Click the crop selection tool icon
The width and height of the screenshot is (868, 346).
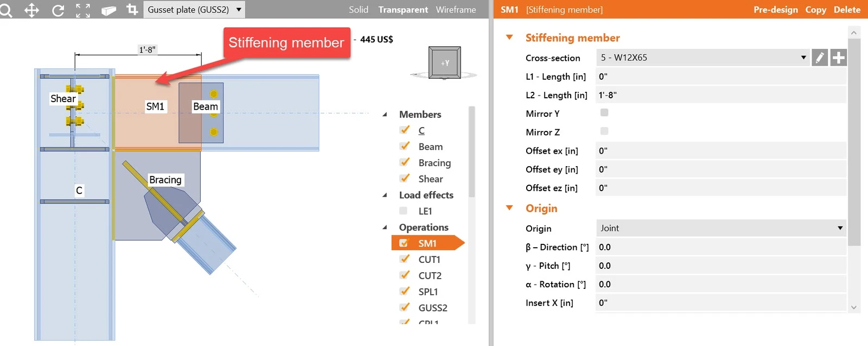(x=132, y=10)
